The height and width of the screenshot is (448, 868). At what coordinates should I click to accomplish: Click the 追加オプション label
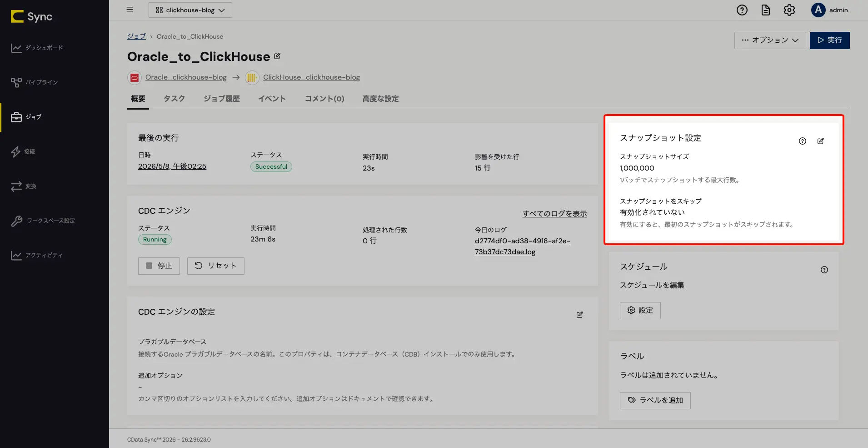point(160,376)
